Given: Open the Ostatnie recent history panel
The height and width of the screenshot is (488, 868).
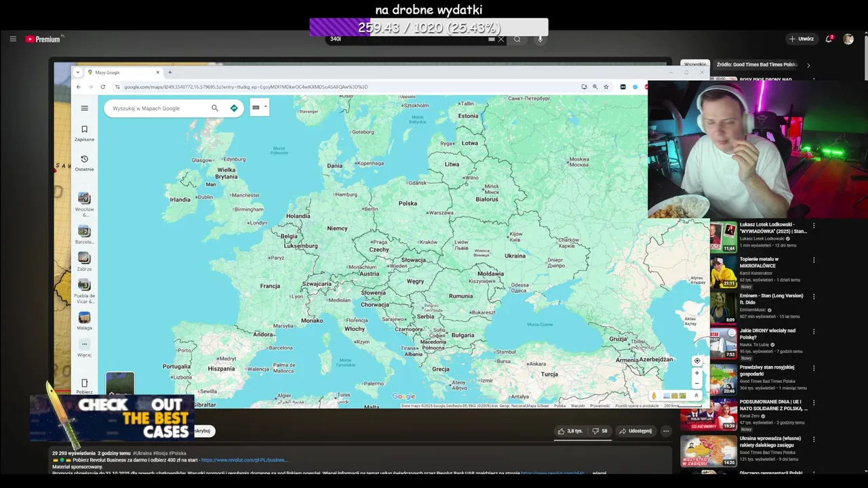Looking at the screenshot, I should 84,163.
